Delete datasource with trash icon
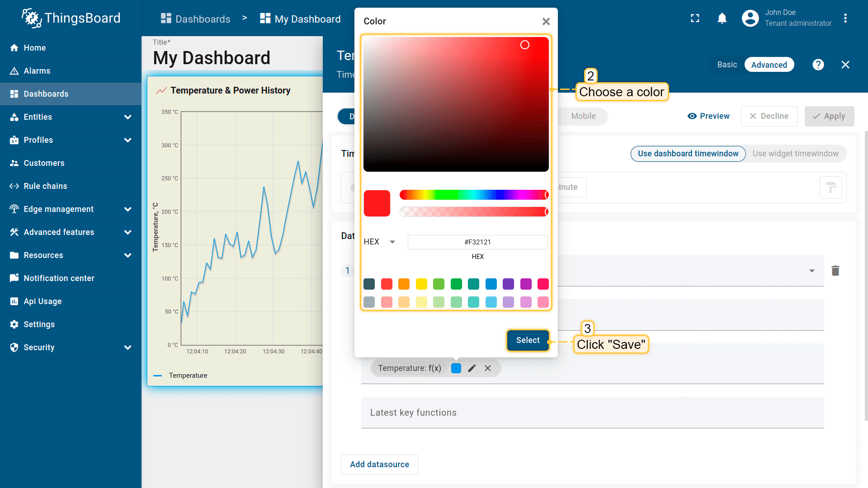 click(x=835, y=271)
